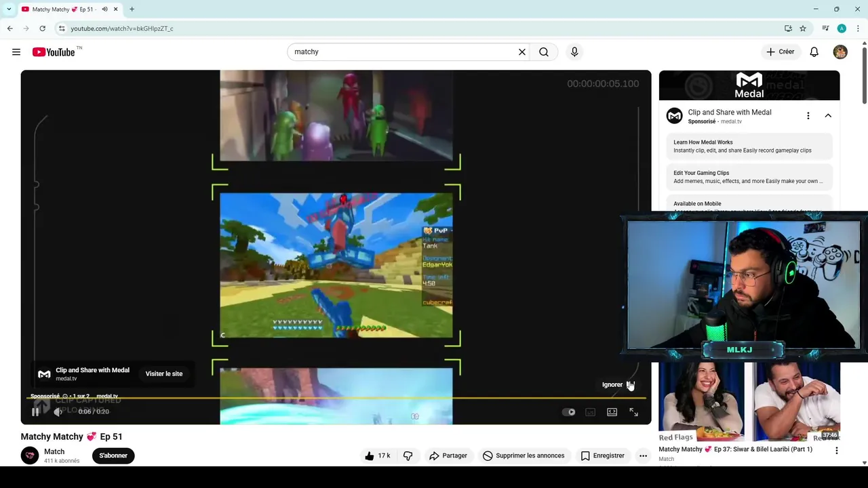Bookmark this page with the star
This screenshot has width=868, height=488.
tap(803, 28)
